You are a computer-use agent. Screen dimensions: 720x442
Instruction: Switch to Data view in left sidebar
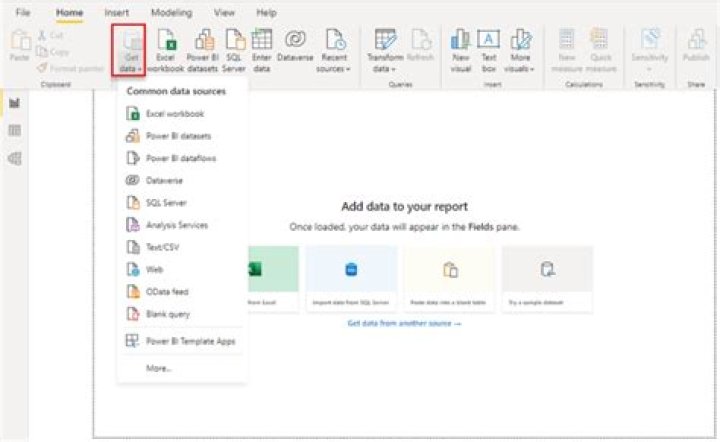15,131
